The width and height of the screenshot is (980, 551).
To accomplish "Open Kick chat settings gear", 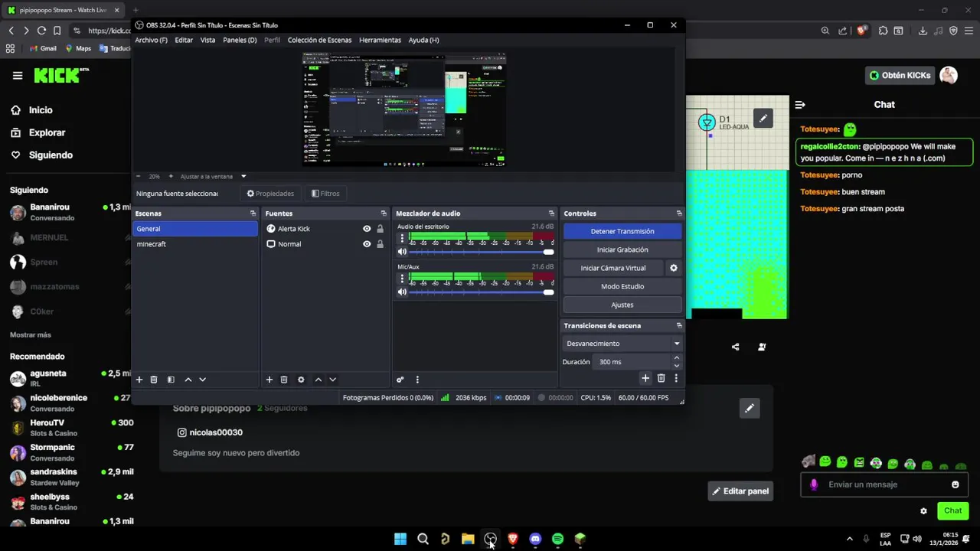I will (x=923, y=511).
